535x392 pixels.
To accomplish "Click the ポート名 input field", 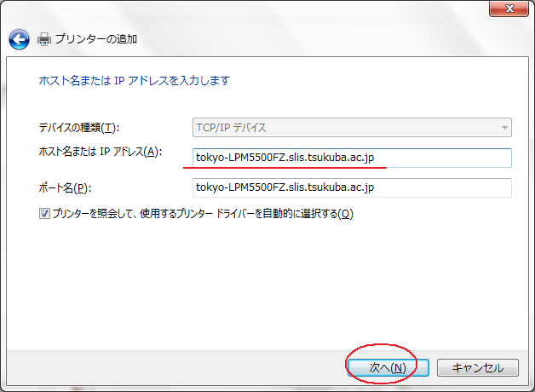I will pyautogui.click(x=352, y=187).
